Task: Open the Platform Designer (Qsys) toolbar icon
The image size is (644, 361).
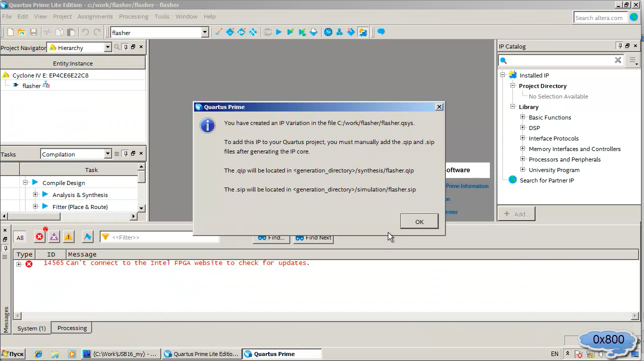Action: pyautogui.click(x=363, y=32)
